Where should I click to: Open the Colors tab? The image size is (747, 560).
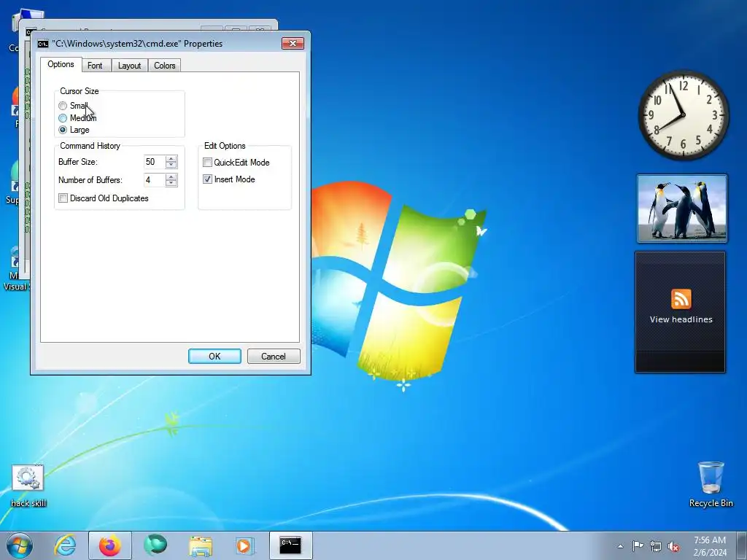(x=164, y=66)
